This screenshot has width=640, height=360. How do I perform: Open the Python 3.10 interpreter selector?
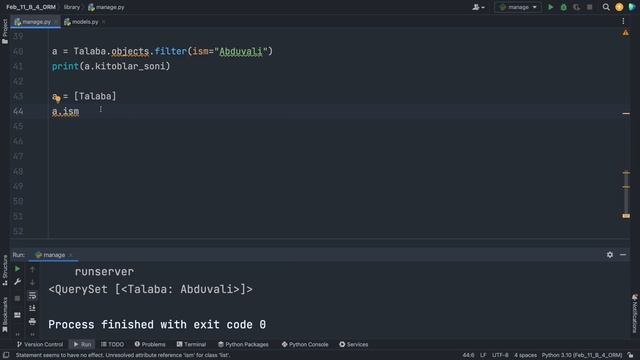582,355
